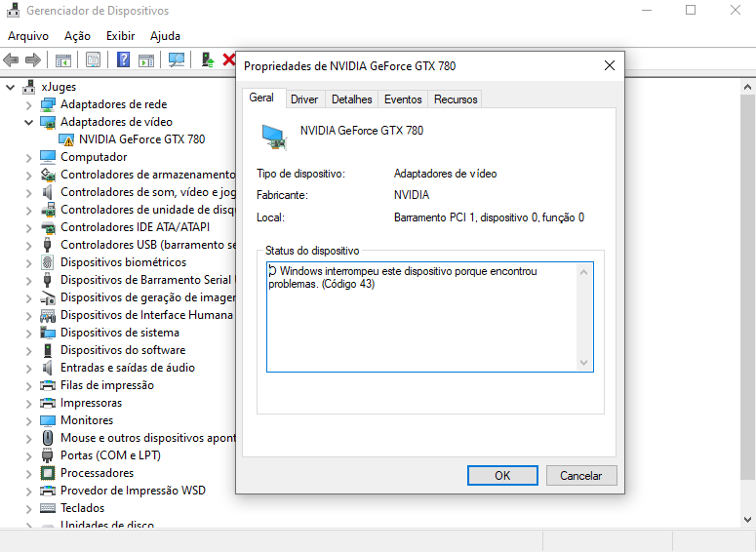This screenshot has height=552, width=756.
Task: Switch to the Driver tab
Action: (304, 99)
